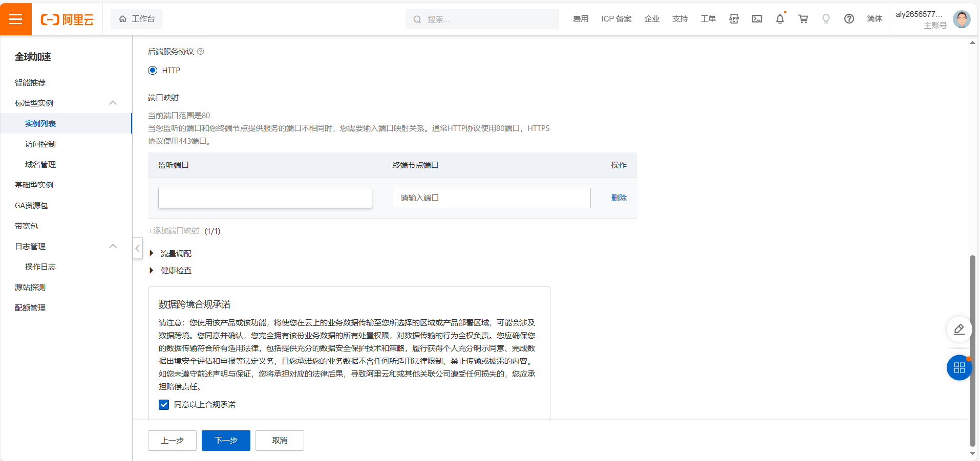This screenshot has width=980, height=461.
Task: Click the 上一步 button
Action: click(x=172, y=441)
